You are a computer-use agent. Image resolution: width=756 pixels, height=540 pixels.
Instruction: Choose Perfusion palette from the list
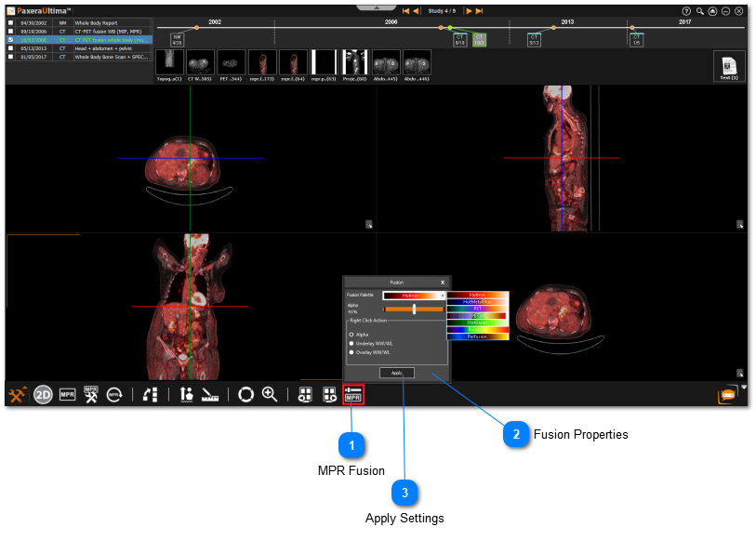[x=478, y=336]
